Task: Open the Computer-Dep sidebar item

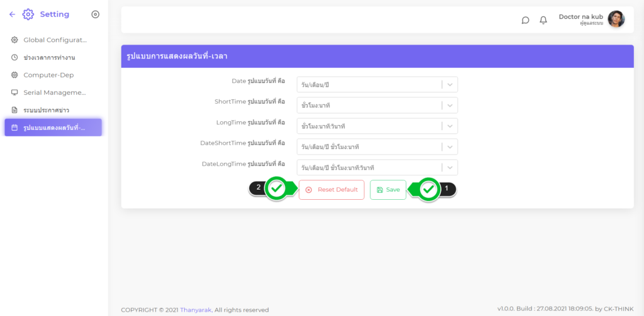Action: tap(48, 75)
